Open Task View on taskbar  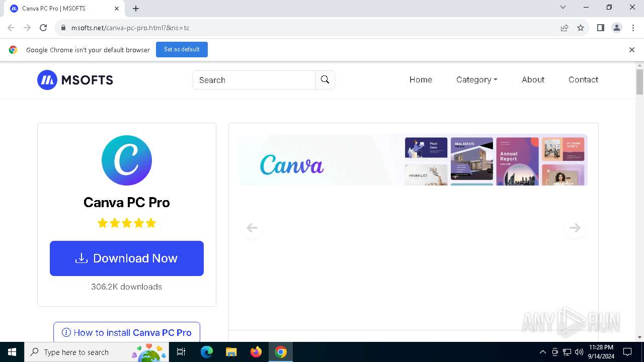point(182,352)
